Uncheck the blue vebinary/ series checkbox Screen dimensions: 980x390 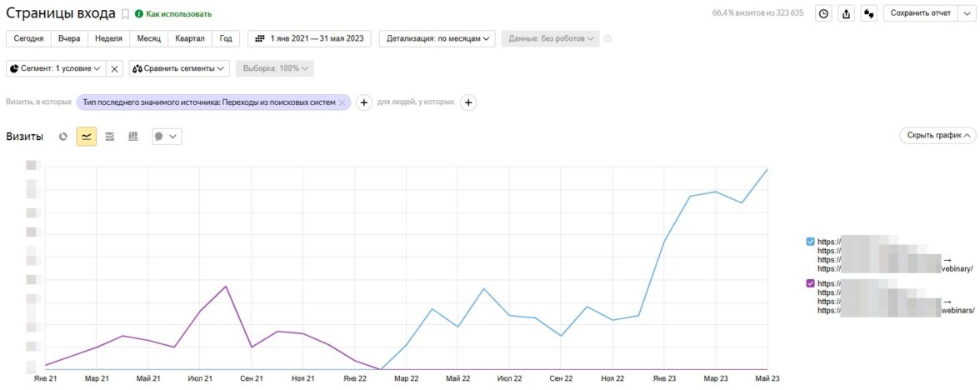click(x=810, y=242)
